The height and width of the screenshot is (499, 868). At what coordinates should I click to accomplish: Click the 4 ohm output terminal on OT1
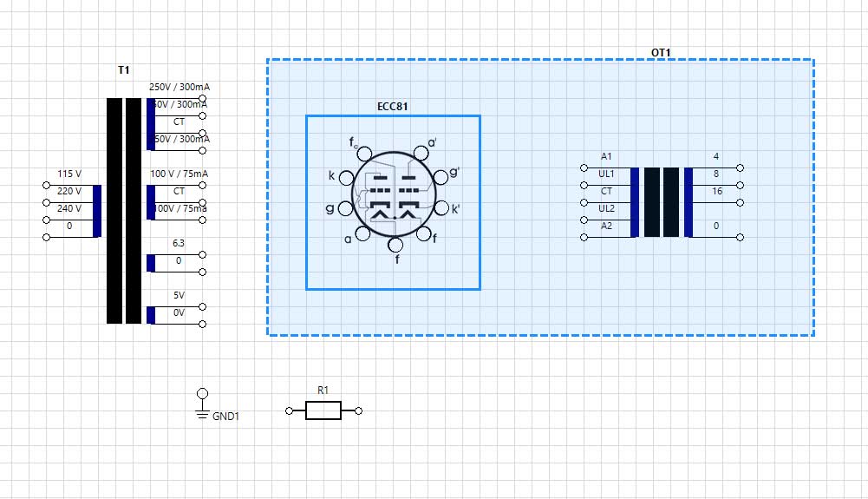(740, 167)
